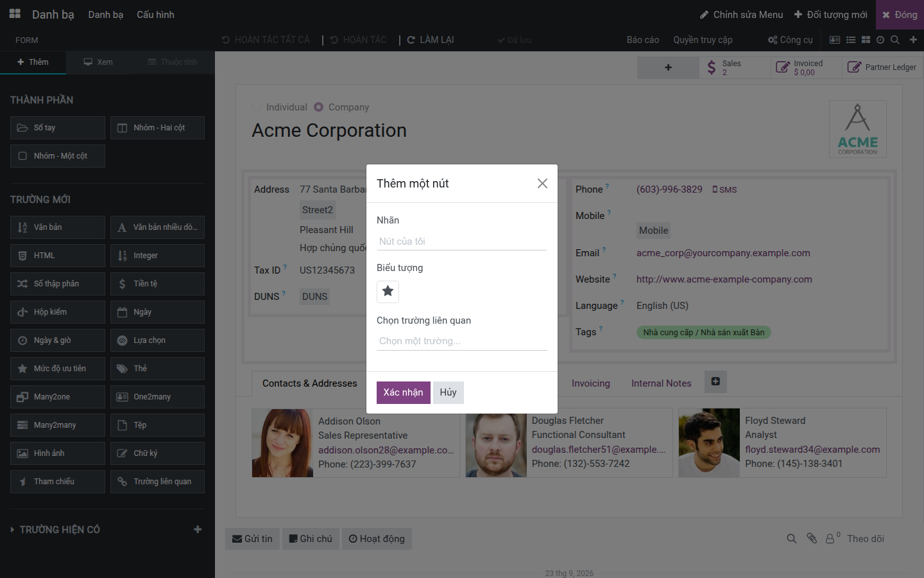
Task: Open the activity clock view icon
Action: (880, 40)
